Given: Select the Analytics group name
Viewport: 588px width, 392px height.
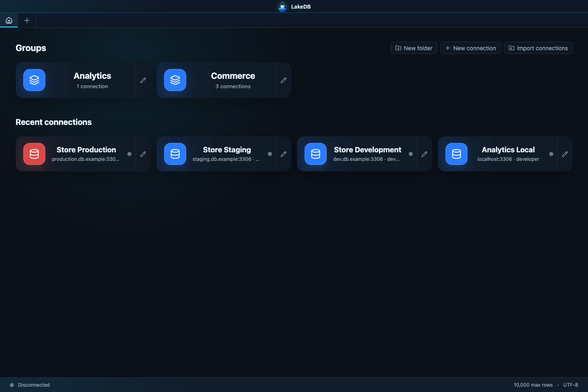Looking at the screenshot, I should tap(92, 76).
